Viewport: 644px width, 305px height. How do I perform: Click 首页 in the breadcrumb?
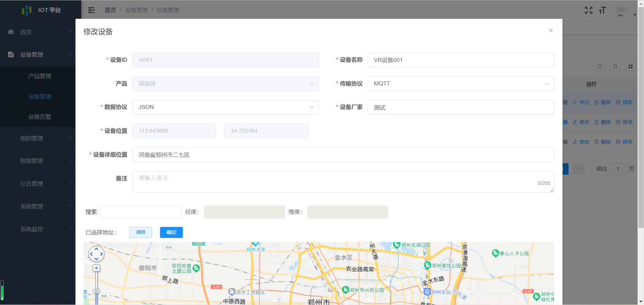[110, 10]
